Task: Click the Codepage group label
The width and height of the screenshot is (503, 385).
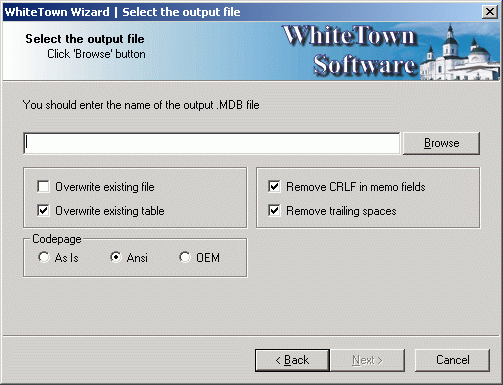Action: (x=57, y=239)
